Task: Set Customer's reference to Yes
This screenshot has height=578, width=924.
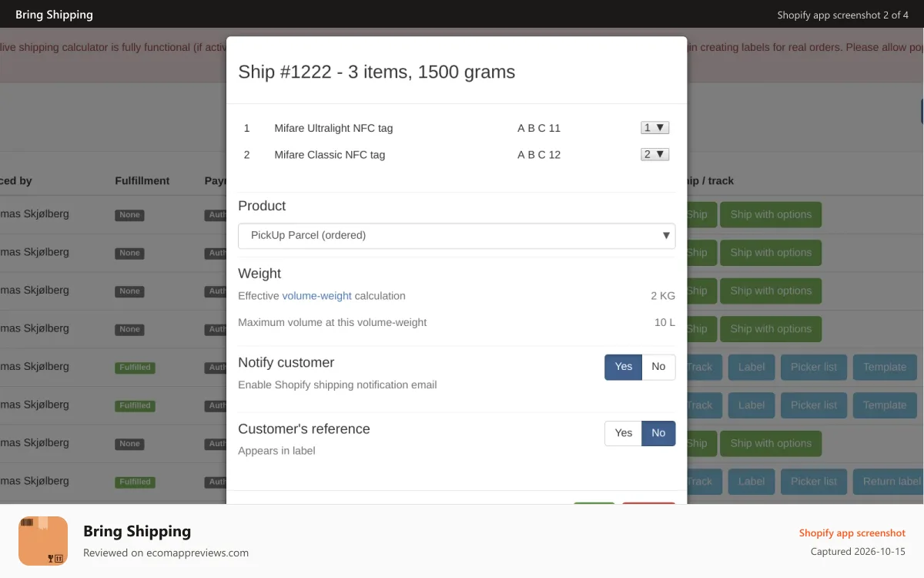Action: click(623, 433)
